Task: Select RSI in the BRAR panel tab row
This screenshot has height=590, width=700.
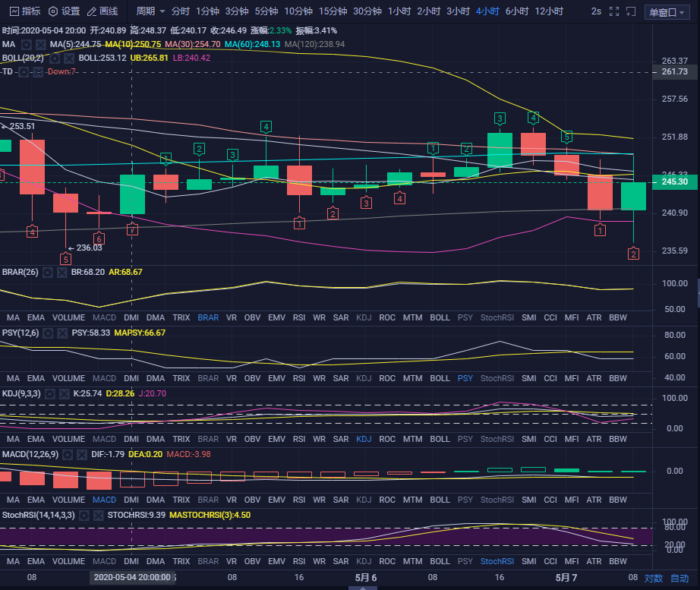Action: [299, 317]
